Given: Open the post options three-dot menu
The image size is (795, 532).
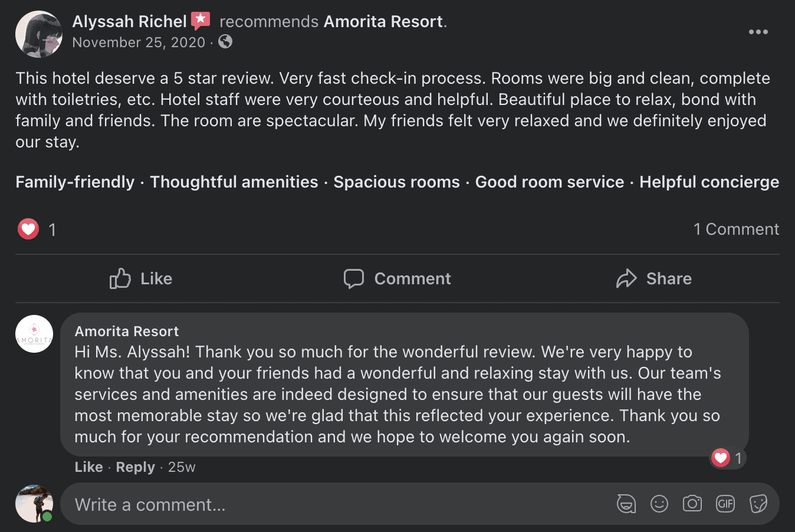Looking at the screenshot, I should [x=758, y=32].
